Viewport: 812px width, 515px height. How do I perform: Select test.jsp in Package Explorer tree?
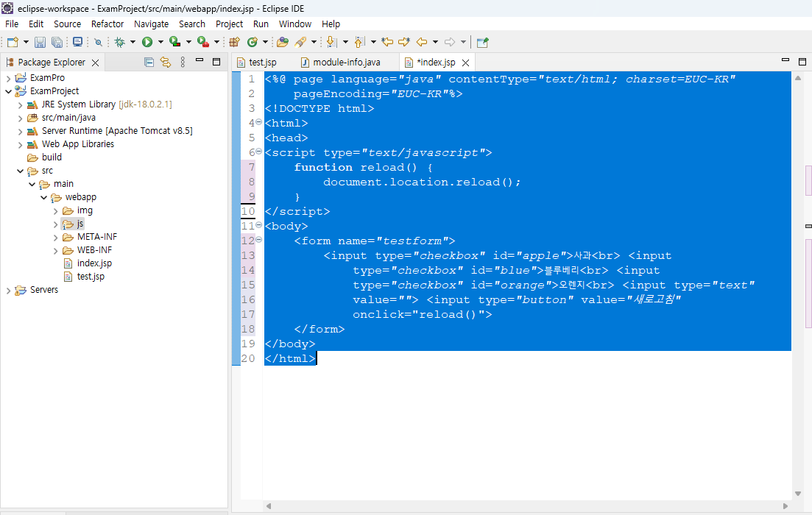91,277
